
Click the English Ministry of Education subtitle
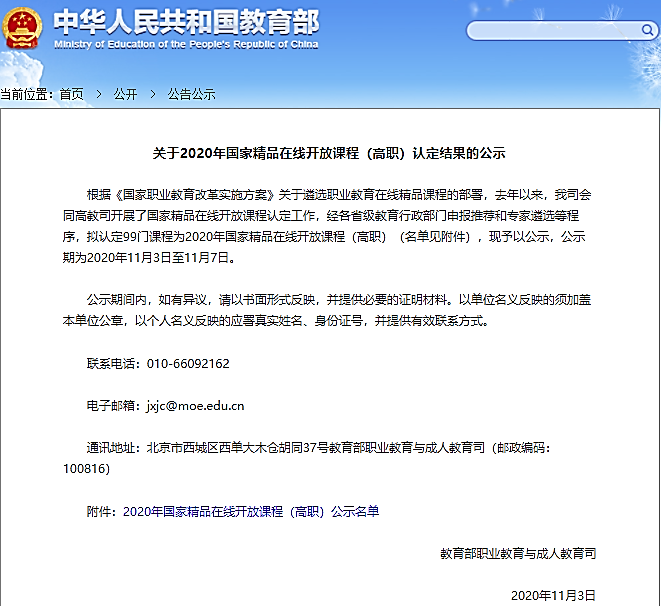tap(185, 44)
